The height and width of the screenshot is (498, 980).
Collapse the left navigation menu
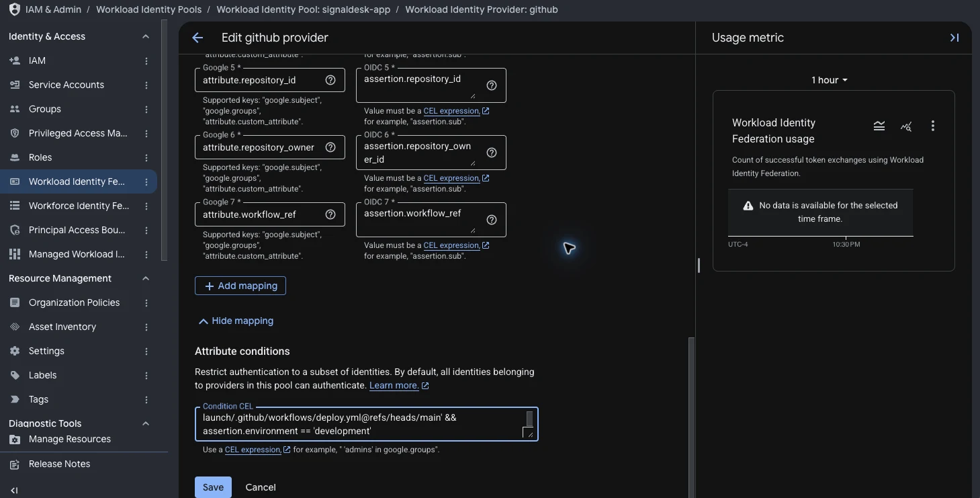click(14, 491)
